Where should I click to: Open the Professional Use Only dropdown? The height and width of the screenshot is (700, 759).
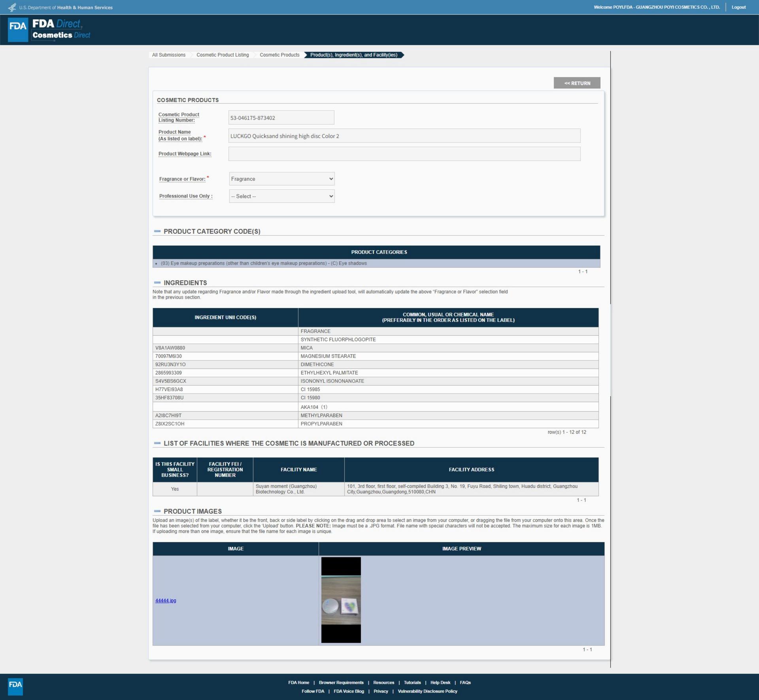(281, 196)
